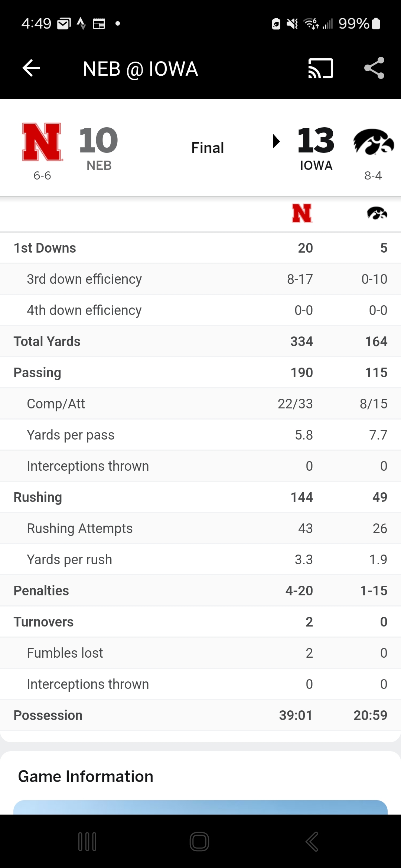
Task: Expand the Game Information section
Action: coord(85,776)
